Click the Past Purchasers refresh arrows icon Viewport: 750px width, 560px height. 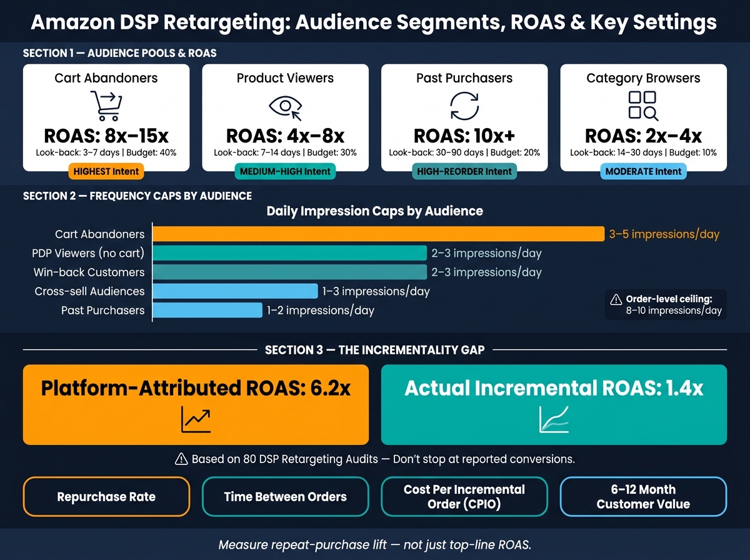(x=464, y=106)
